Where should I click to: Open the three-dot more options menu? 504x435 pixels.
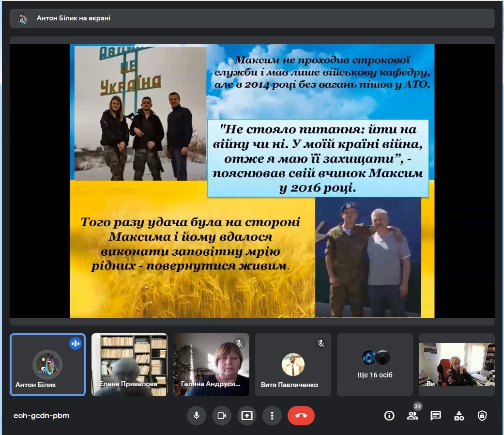click(x=272, y=416)
